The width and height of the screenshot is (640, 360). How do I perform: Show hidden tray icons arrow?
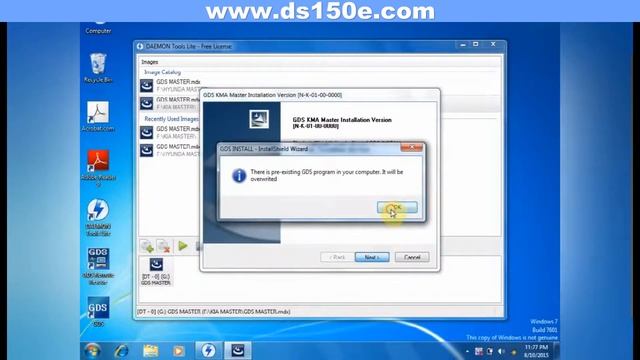click(467, 351)
